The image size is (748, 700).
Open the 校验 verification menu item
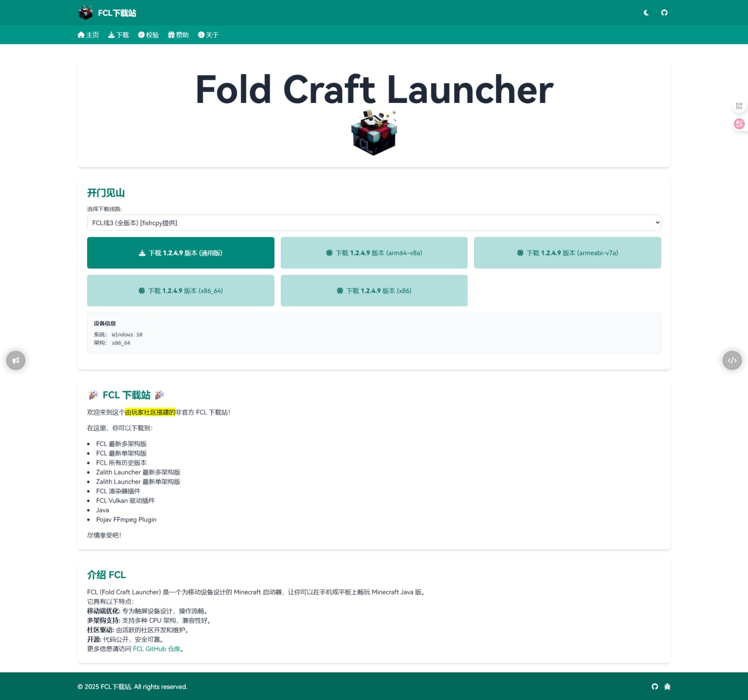[149, 35]
